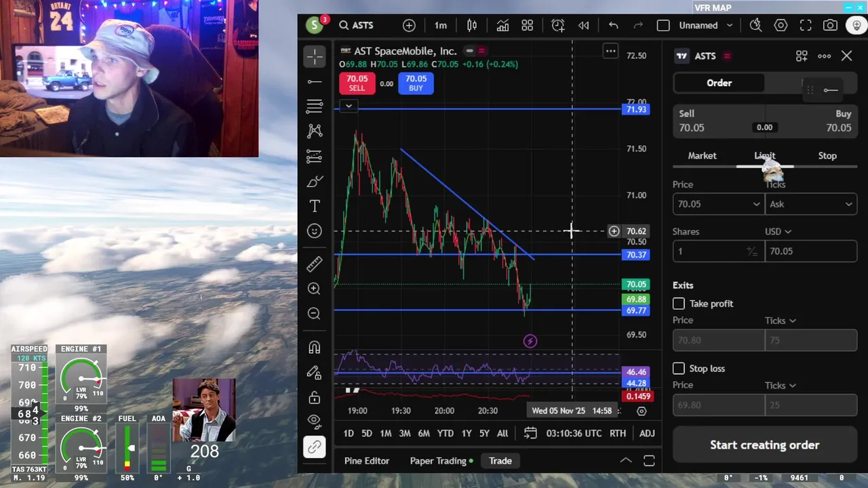Open the Price 70.05 dropdown

(x=718, y=204)
